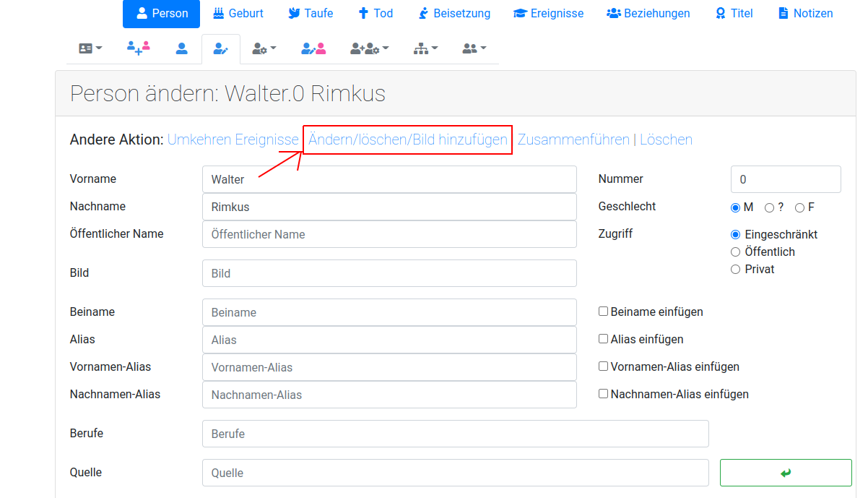The width and height of the screenshot is (868, 498).
Task: Click the add person icon with plus sign
Action: point(137,48)
